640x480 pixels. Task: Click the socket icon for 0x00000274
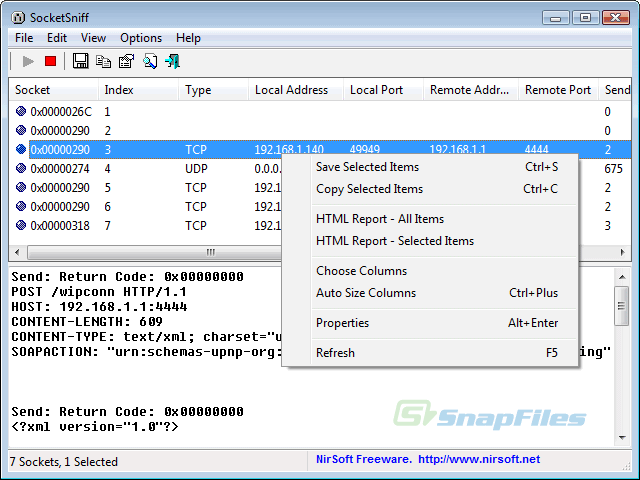point(21,168)
